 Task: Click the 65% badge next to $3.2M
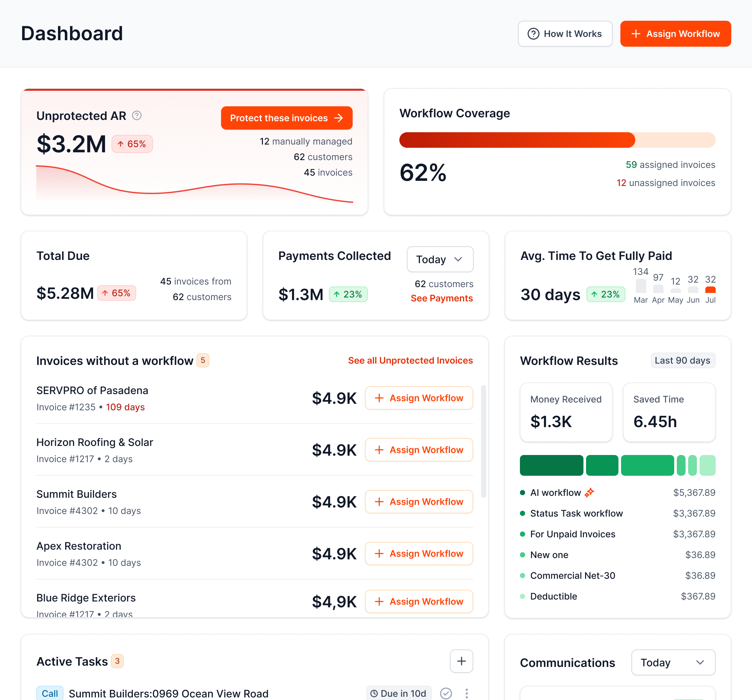132,144
